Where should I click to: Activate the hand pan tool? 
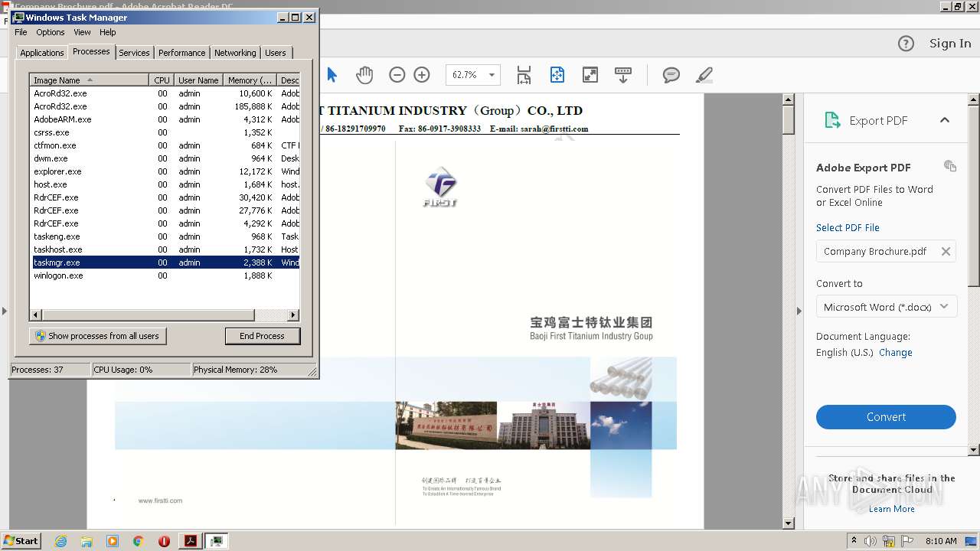point(364,75)
